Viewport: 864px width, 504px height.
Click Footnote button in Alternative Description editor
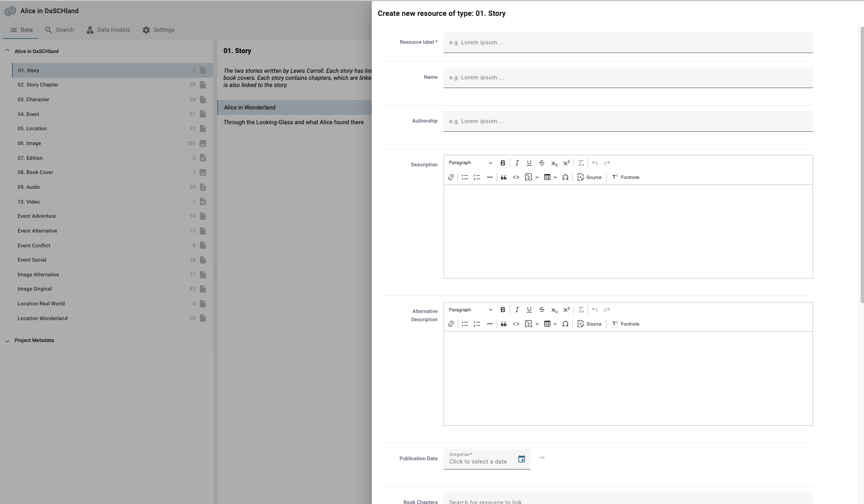[626, 324]
